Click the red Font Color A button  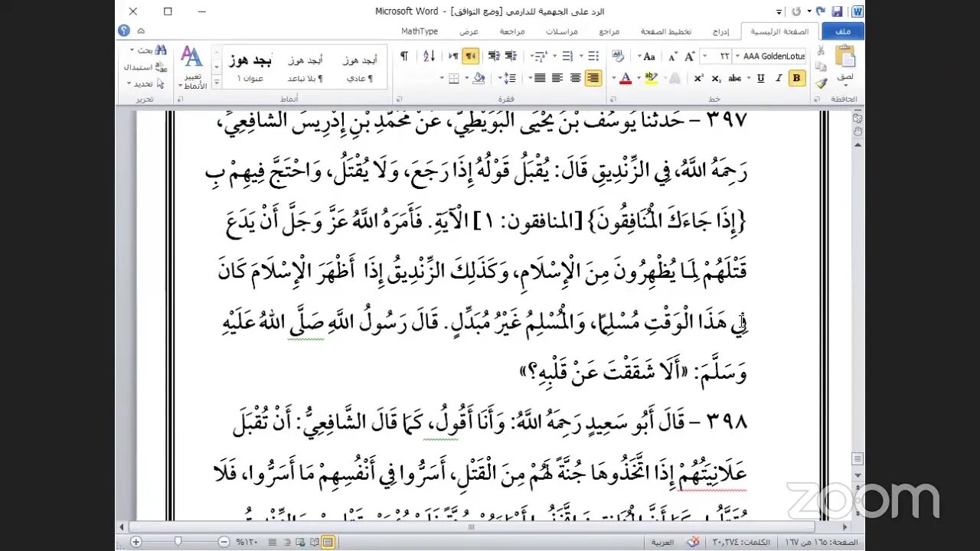pyautogui.click(x=625, y=78)
